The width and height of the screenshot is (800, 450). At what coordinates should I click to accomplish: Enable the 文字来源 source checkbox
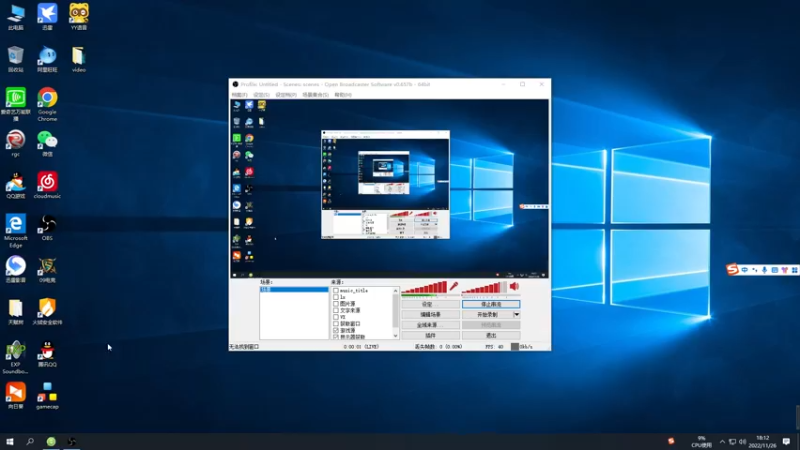point(336,310)
